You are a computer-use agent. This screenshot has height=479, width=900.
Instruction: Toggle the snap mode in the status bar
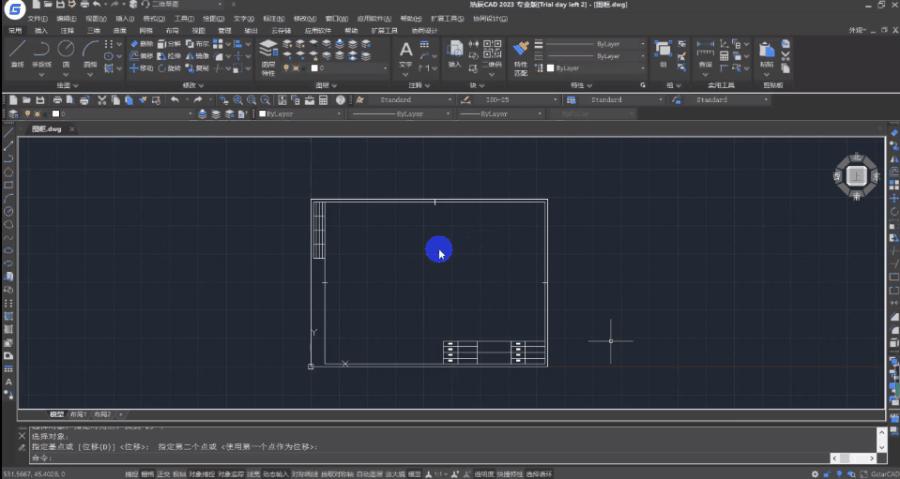pos(131,474)
